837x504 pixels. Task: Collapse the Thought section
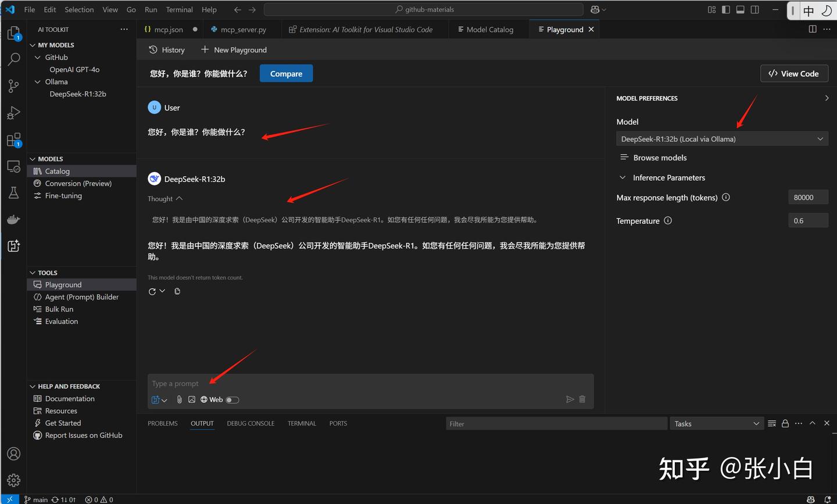click(179, 199)
